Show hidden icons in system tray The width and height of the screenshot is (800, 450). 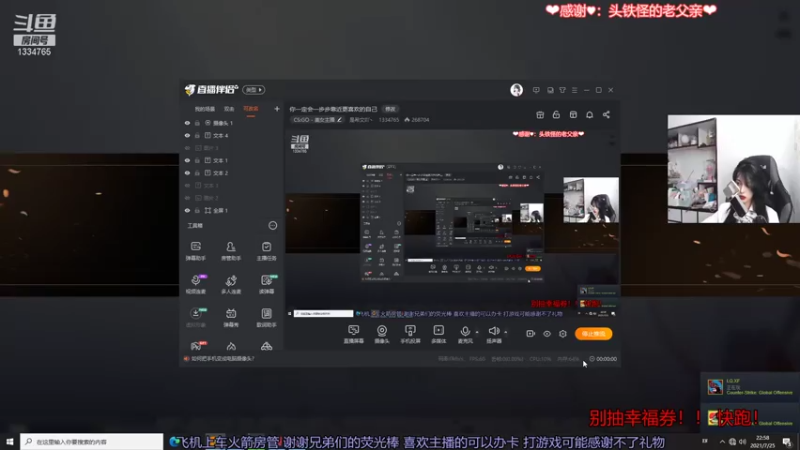(x=722, y=442)
